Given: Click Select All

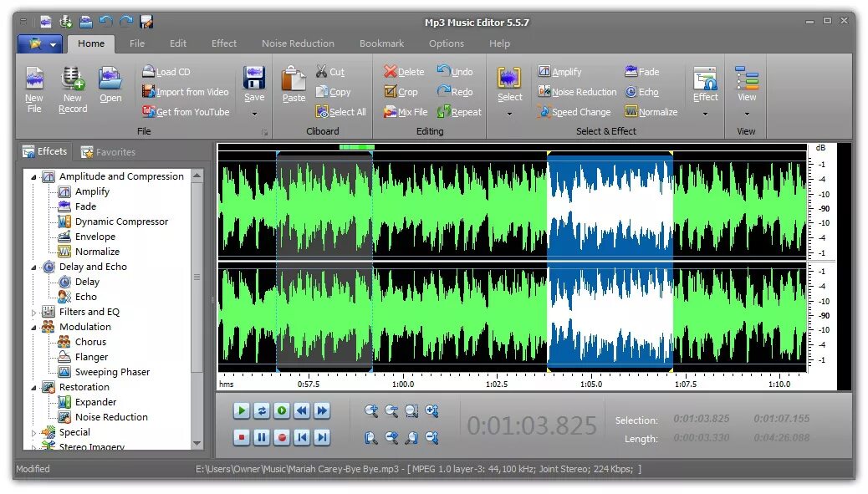Looking at the screenshot, I should tap(340, 112).
